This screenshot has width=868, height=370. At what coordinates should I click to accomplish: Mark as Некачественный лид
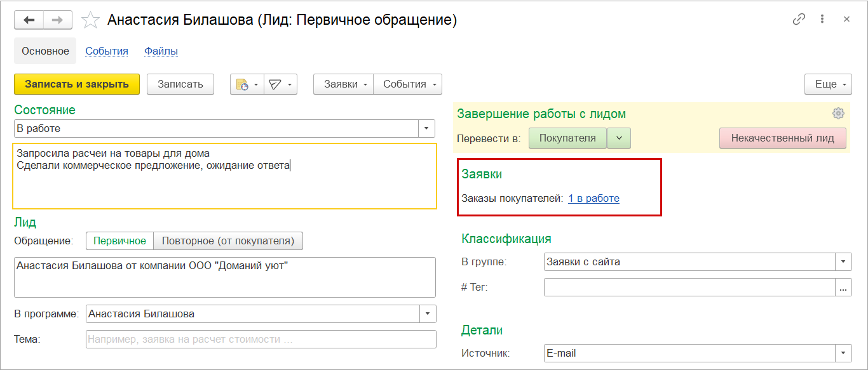782,138
